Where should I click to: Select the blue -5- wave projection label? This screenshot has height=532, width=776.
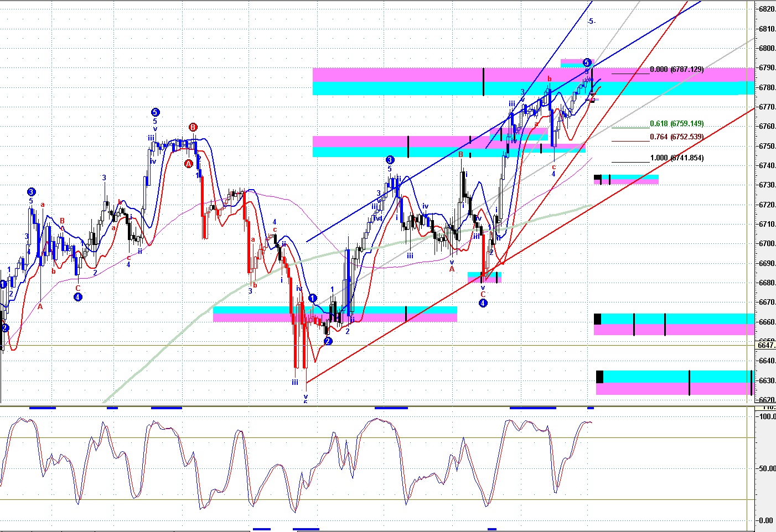[591, 22]
